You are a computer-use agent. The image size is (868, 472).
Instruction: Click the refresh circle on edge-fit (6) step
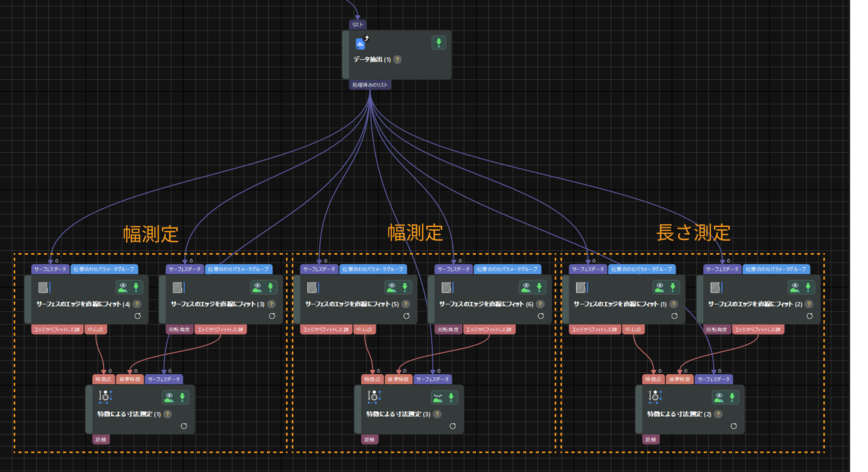540,316
